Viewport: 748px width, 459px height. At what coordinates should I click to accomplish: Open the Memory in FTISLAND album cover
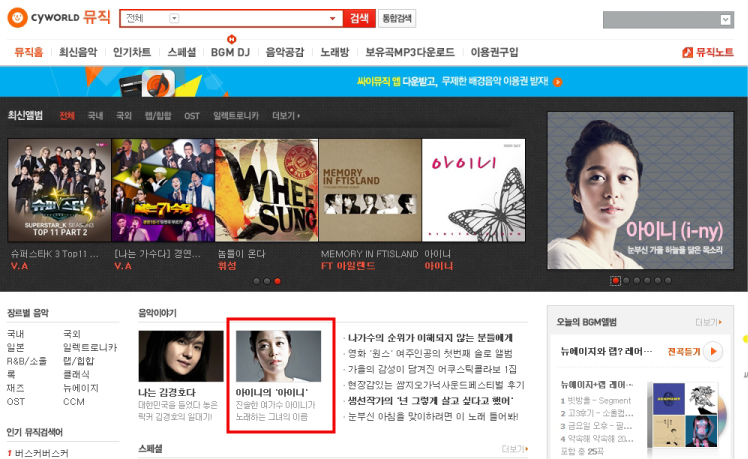pos(370,190)
